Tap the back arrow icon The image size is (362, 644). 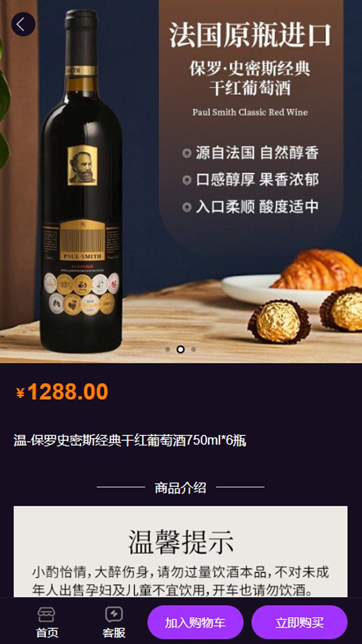pos(23,24)
